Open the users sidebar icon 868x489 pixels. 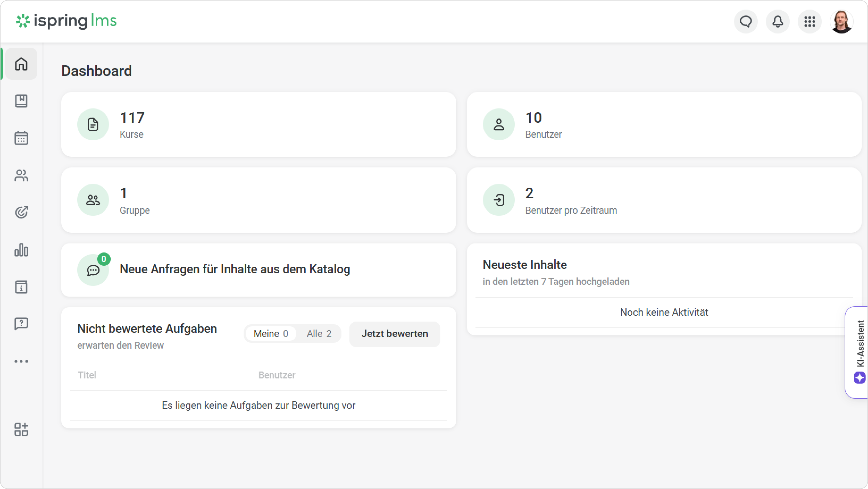[21, 175]
